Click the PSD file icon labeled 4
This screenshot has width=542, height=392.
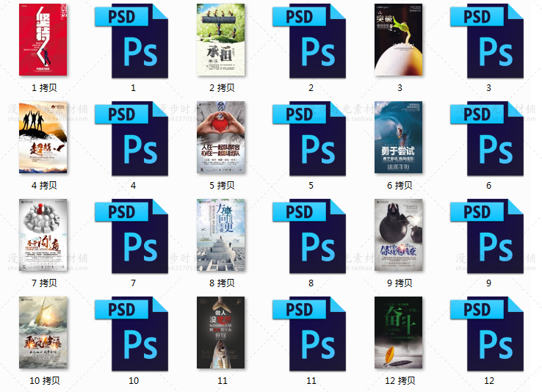pyautogui.click(x=133, y=138)
